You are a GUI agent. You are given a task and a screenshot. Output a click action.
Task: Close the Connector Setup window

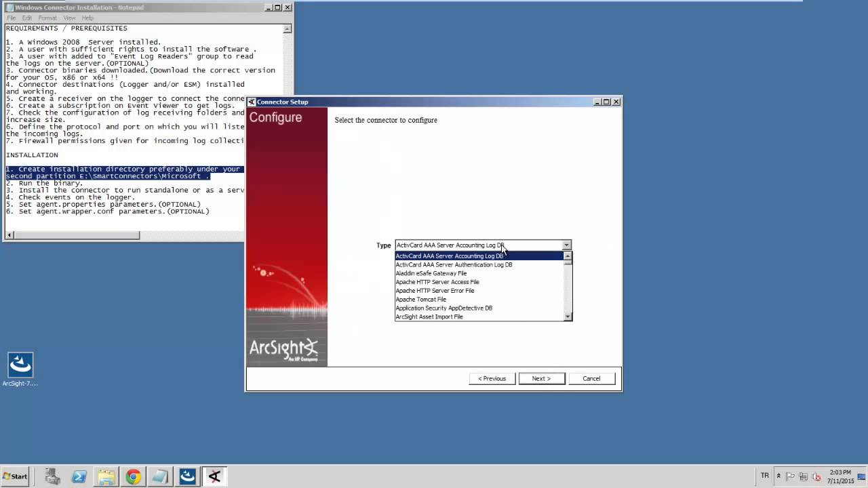click(616, 102)
